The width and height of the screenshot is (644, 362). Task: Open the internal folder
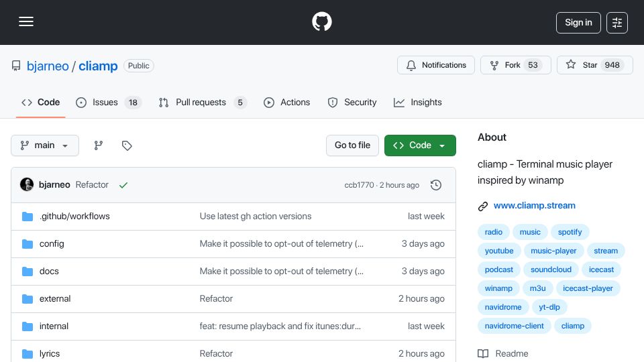pyautogui.click(x=54, y=326)
